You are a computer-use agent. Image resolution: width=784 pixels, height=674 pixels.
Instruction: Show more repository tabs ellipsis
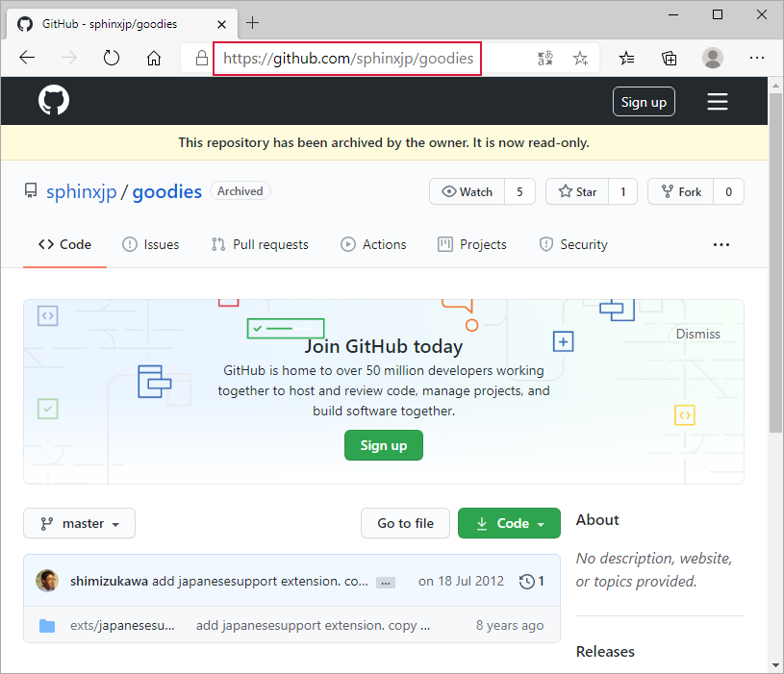point(721,245)
